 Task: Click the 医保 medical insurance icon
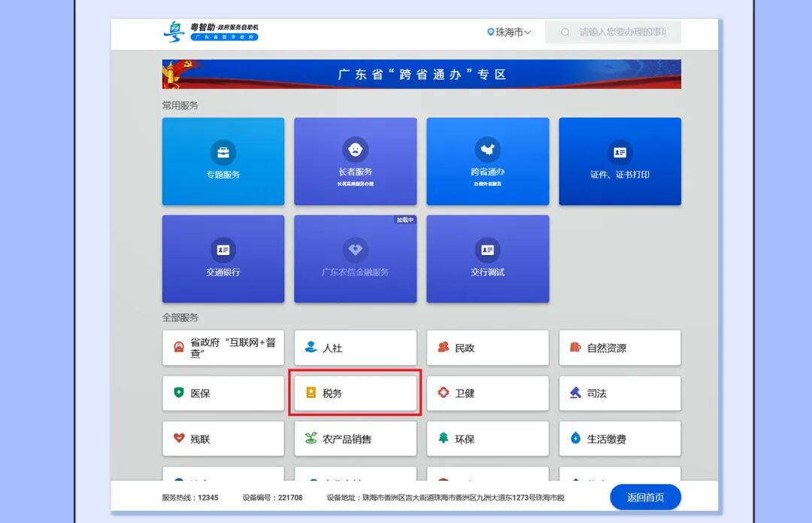pos(223,393)
